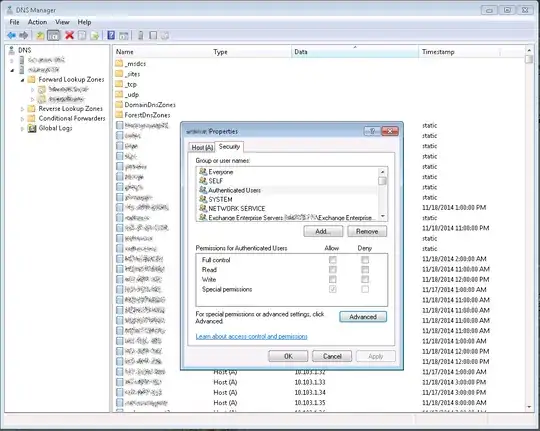This screenshot has height=431, width=540.
Task: Click the user names list scrollbar down arrow
Action: tap(383, 216)
